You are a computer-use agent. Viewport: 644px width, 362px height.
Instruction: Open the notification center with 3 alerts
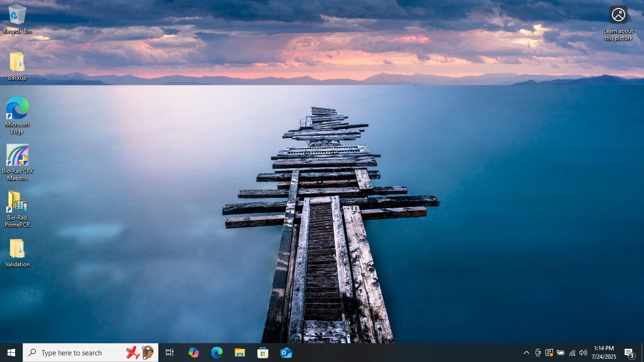coord(629,353)
